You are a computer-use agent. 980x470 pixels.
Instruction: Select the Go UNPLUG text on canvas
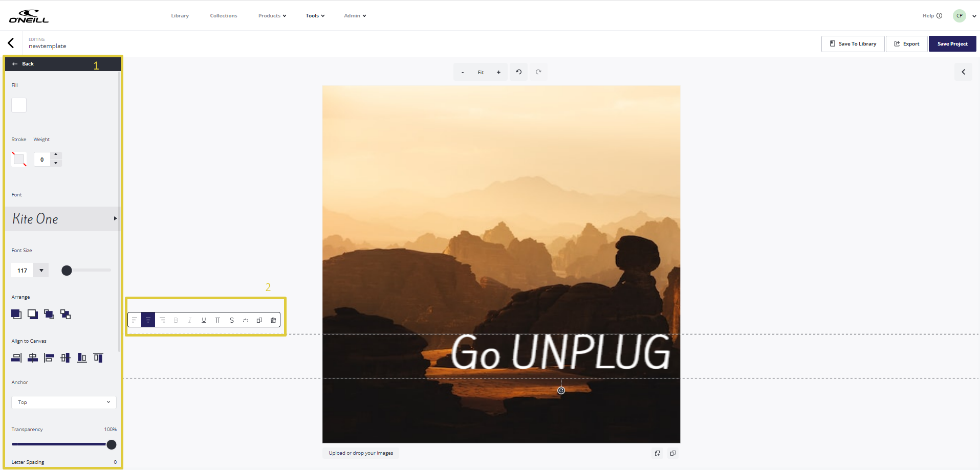click(x=561, y=352)
